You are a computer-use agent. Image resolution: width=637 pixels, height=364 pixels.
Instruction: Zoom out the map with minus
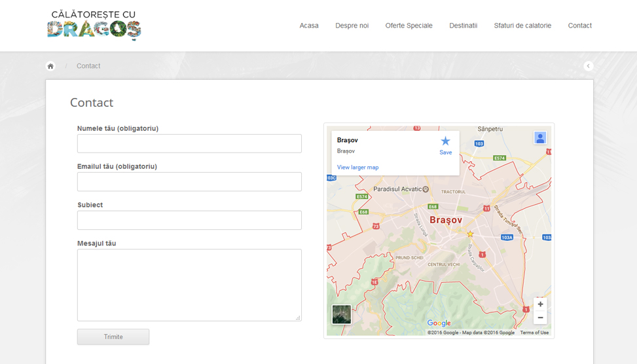[540, 318]
